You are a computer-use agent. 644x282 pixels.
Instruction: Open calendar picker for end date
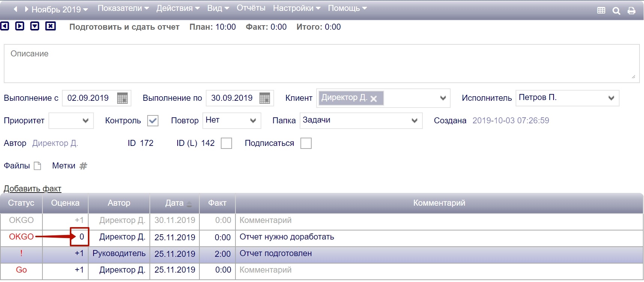point(265,98)
